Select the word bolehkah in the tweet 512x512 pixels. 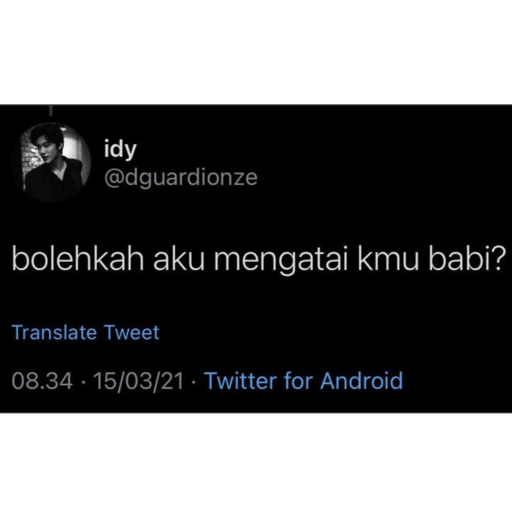point(78,259)
